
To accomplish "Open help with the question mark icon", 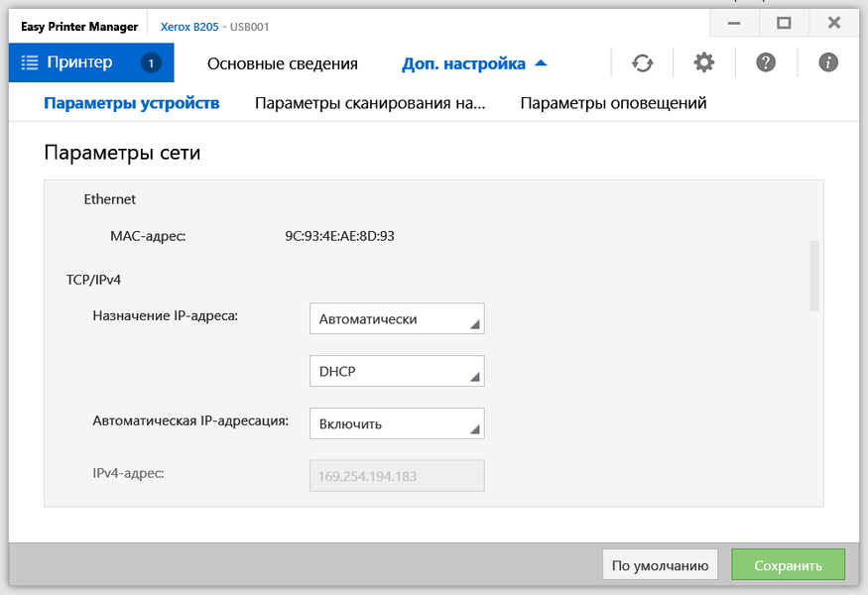I will point(766,62).
